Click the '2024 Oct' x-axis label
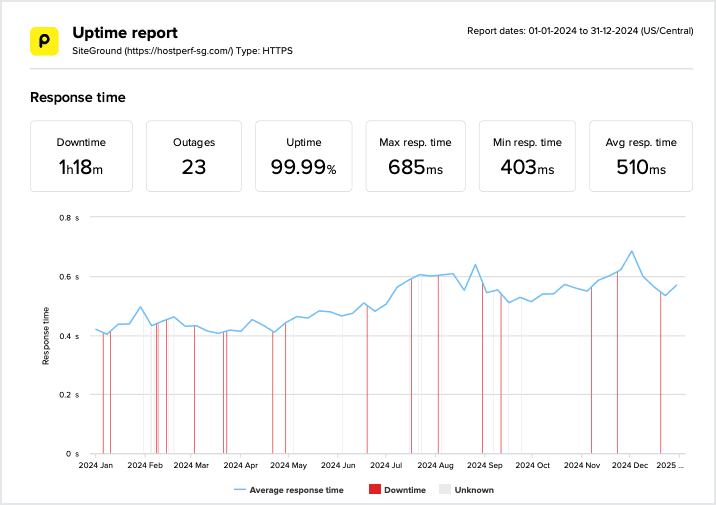 532,465
